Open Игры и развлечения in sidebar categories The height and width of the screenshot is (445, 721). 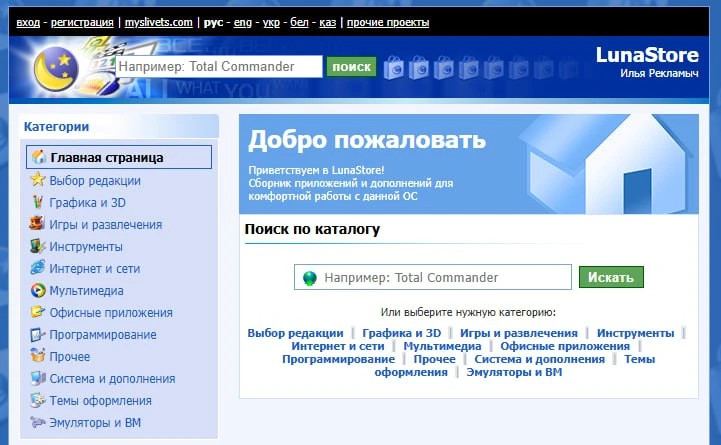click(x=106, y=225)
